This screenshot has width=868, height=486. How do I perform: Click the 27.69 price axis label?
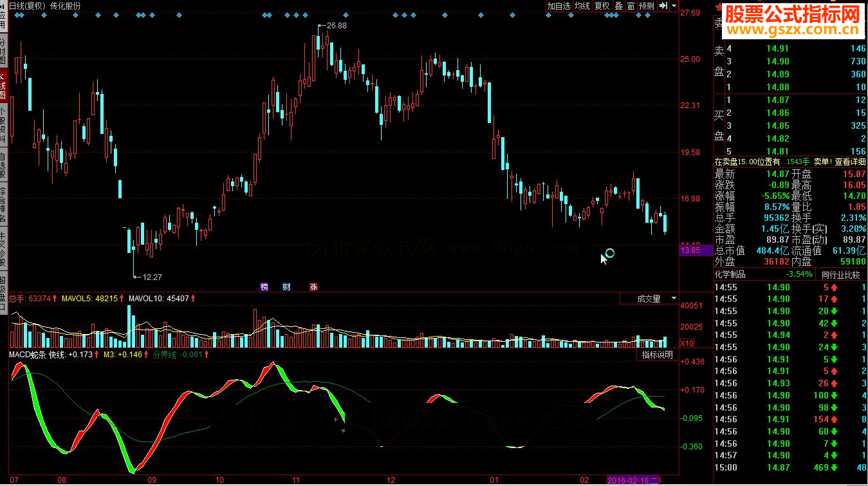pos(690,12)
